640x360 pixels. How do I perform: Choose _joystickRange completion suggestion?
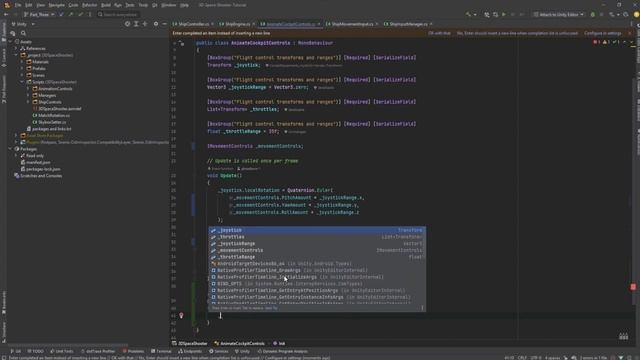click(x=317, y=244)
